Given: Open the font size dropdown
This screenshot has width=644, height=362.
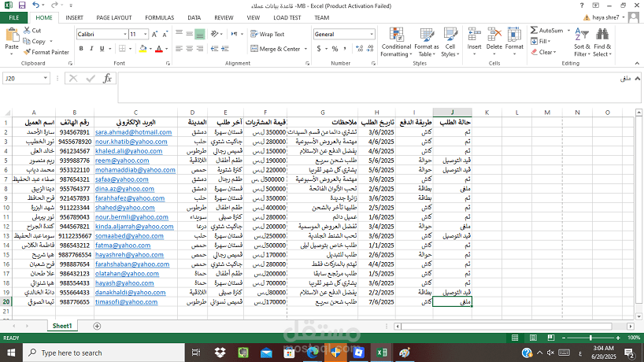Looking at the screenshot, I should click(x=145, y=35).
